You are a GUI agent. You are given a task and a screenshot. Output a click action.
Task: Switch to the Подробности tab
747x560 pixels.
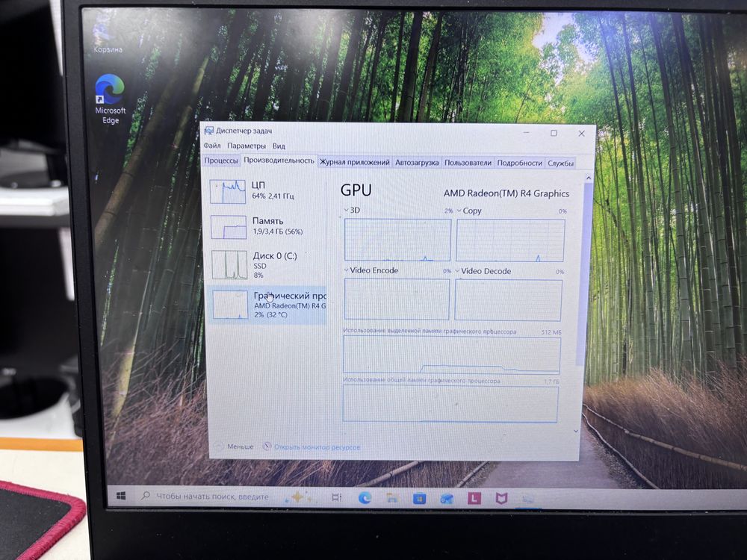(519, 163)
